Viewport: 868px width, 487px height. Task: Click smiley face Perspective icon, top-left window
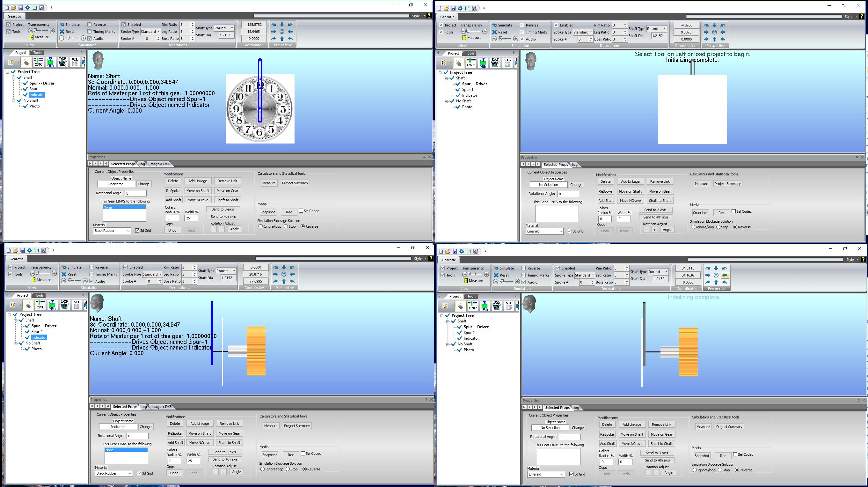282,32
